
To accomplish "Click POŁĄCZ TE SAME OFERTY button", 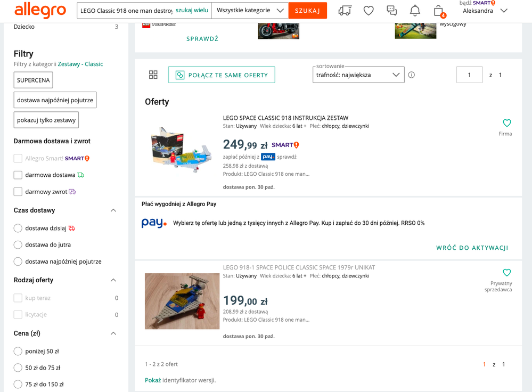I will pos(222,75).
